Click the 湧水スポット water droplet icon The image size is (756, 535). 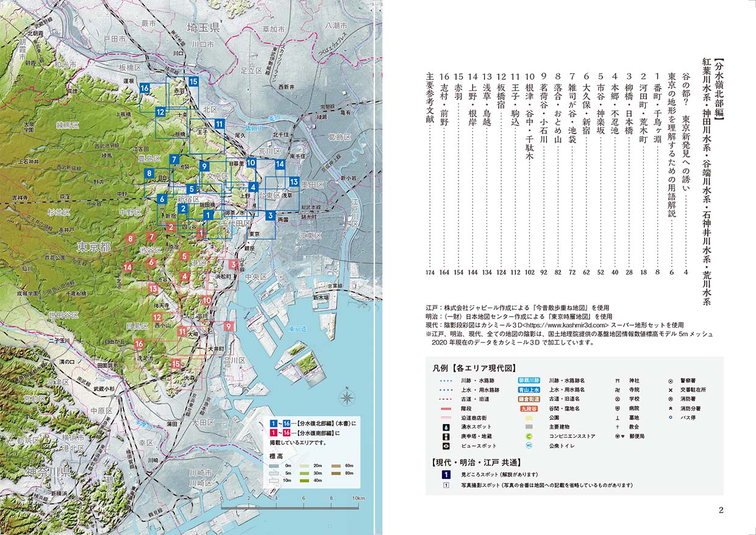click(x=446, y=426)
